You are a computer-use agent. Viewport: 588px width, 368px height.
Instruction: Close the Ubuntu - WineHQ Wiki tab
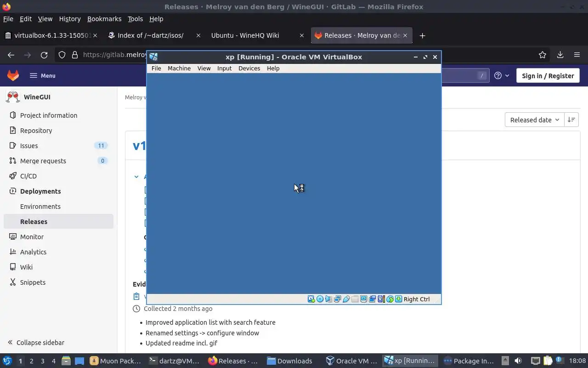point(302,35)
